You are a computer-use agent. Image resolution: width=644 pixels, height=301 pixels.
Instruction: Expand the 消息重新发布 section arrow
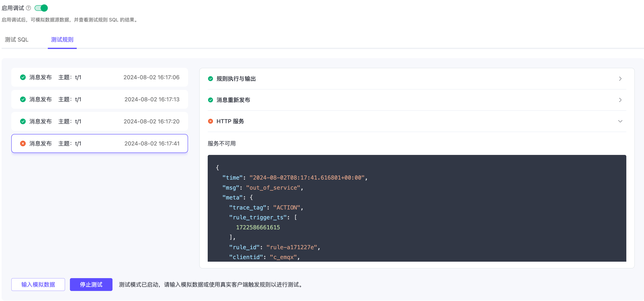pyautogui.click(x=620, y=100)
